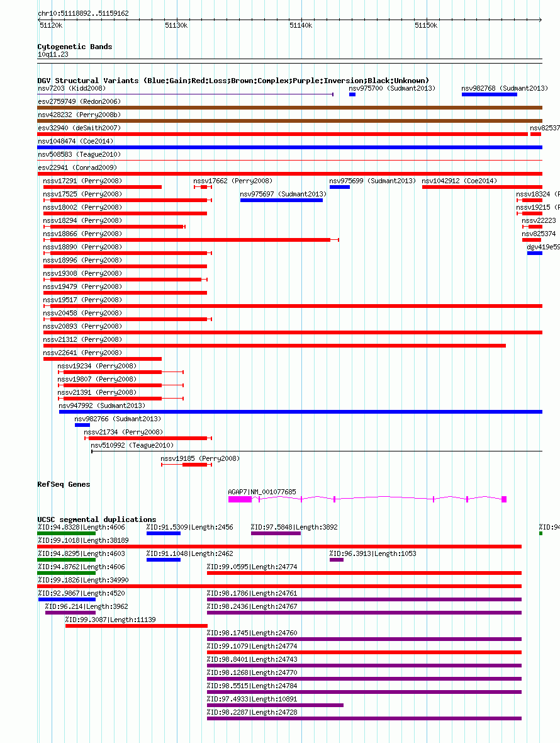Screen dimensions: 560x743
Task: Click the nsv7203 (Kidd2008) inversion variant
Action: tap(186, 94)
